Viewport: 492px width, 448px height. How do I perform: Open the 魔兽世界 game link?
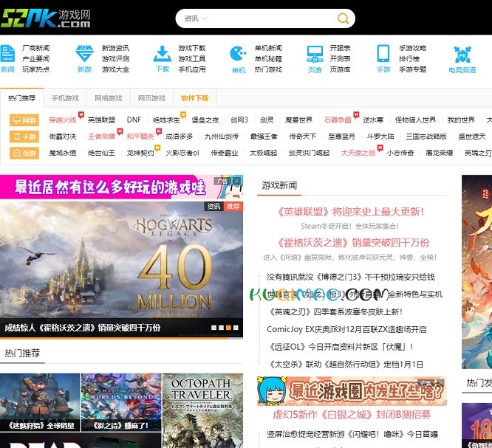pos(298,120)
